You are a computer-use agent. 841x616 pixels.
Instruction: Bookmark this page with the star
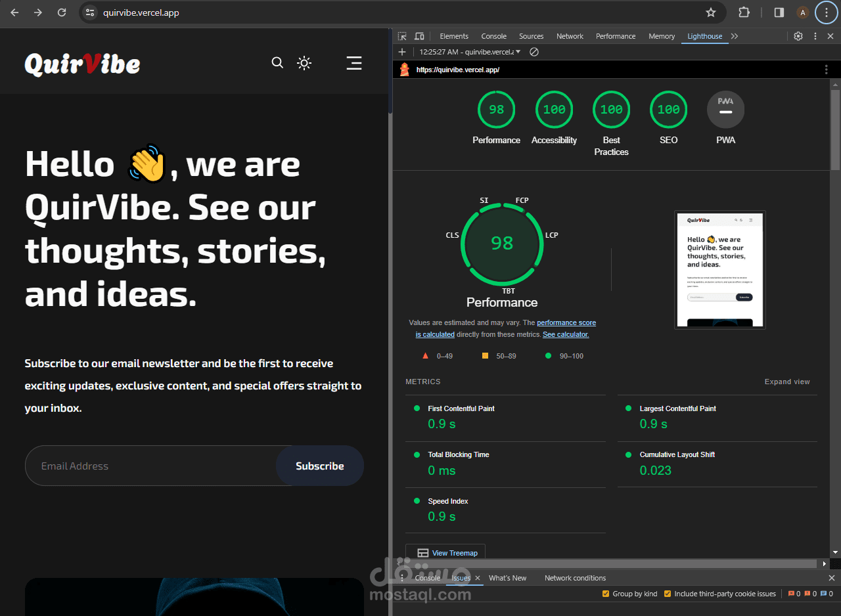(710, 12)
